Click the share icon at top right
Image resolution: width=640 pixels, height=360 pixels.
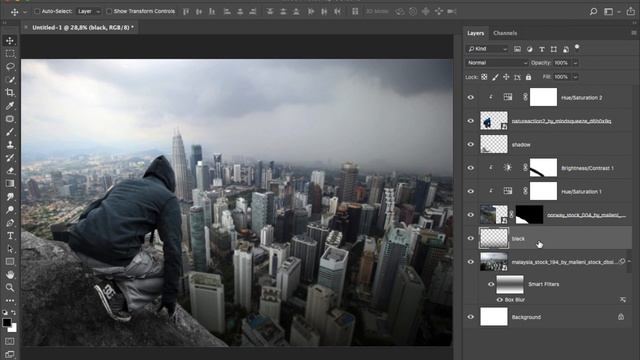pyautogui.click(x=631, y=11)
